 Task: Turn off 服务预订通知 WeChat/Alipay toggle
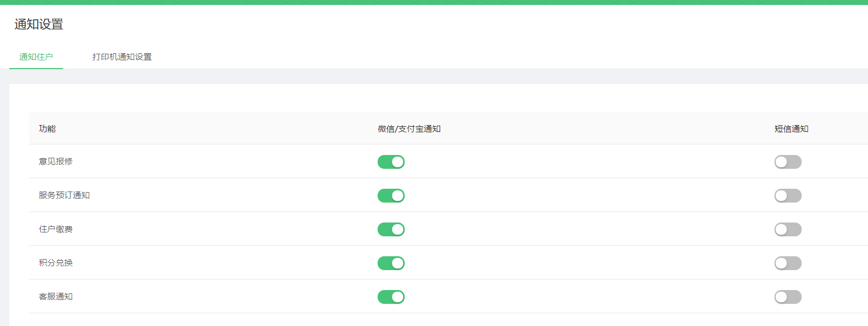coord(391,195)
